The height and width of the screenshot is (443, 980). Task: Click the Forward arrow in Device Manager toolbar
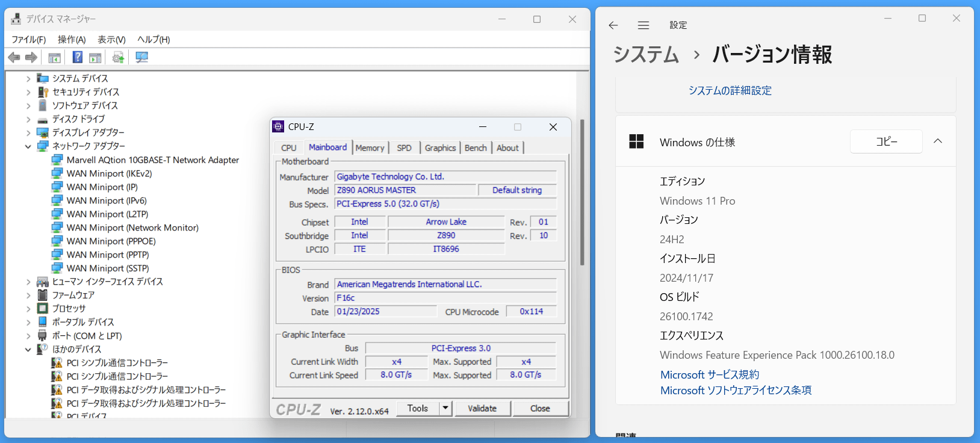click(31, 57)
